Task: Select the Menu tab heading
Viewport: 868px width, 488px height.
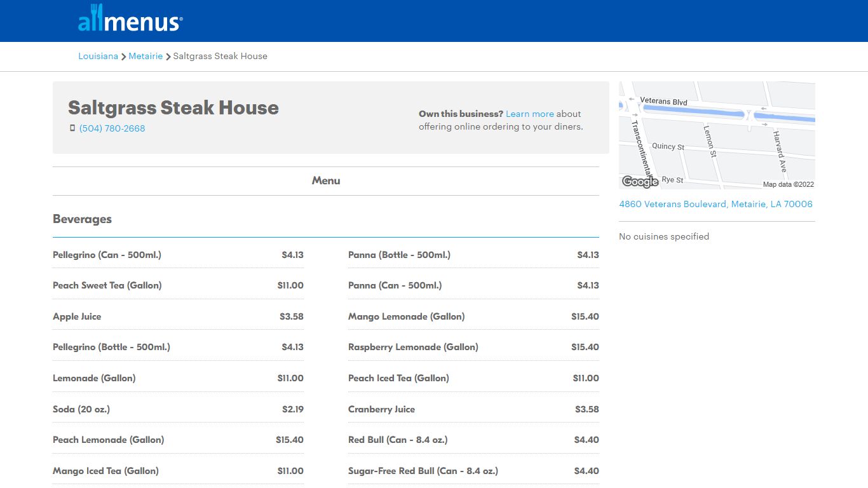Action: [326, 180]
